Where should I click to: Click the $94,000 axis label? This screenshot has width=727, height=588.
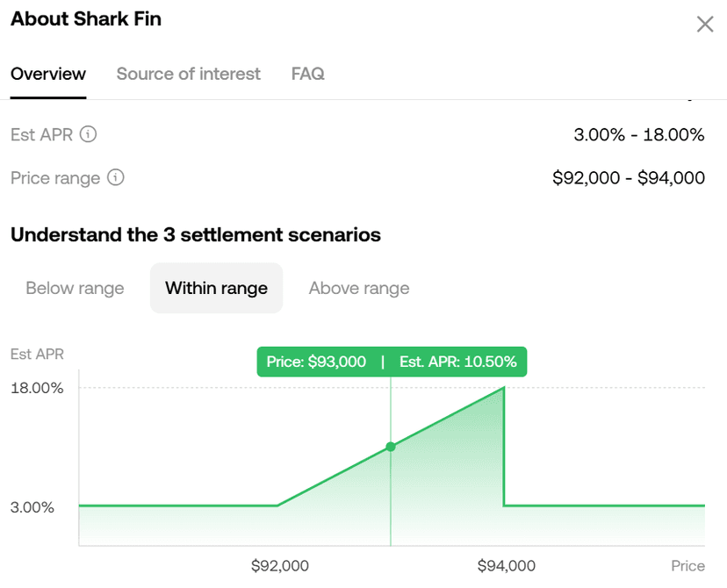[506, 566]
